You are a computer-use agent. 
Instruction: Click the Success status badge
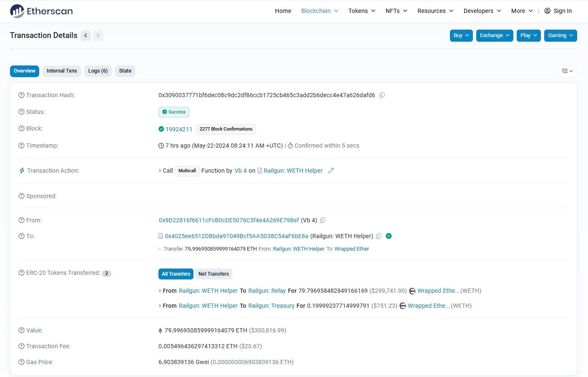pos(174,112)
